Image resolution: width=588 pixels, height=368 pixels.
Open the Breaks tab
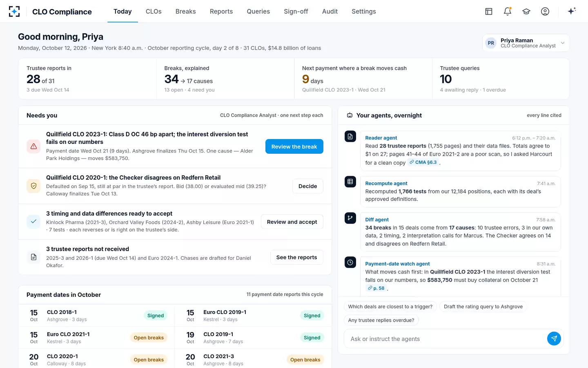(x=186, y=11)
